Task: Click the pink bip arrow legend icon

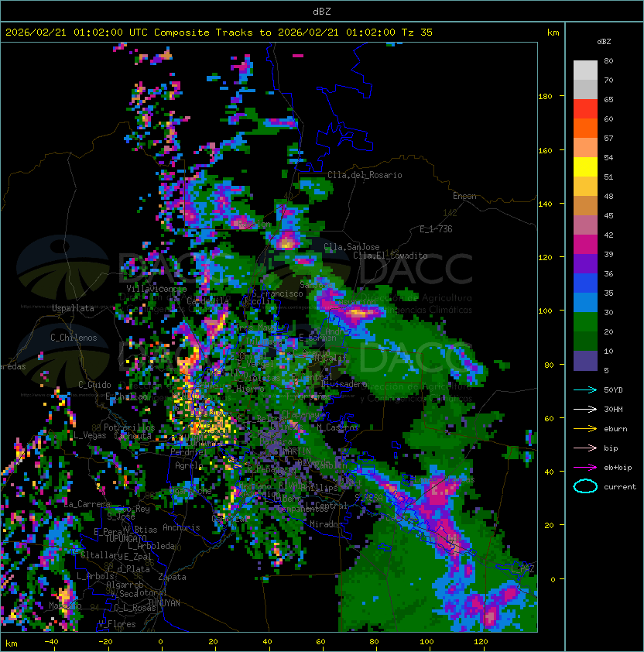Action: [585, 448]
